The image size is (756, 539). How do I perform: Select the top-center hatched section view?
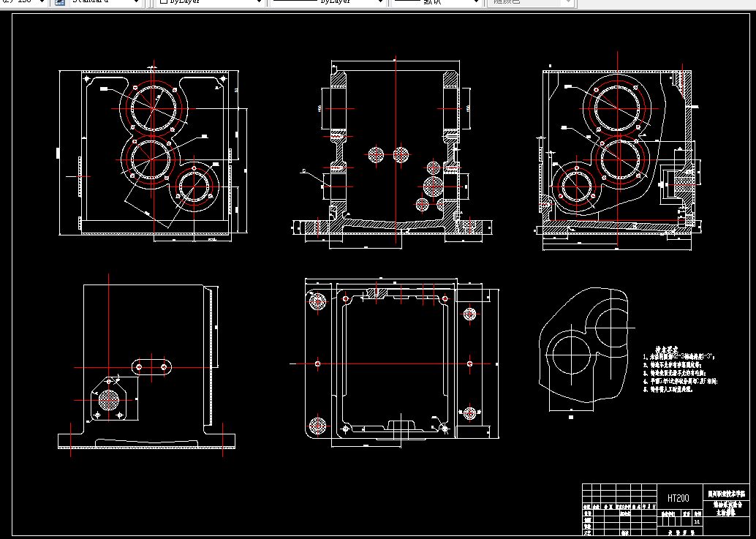(x=393, y=154)
